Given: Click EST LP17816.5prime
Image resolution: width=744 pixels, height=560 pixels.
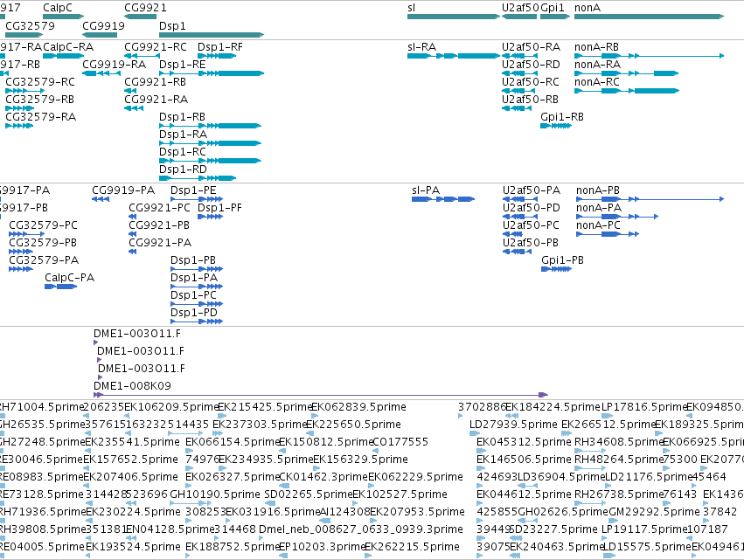Looking at the screenshot, I should (643, 407).
